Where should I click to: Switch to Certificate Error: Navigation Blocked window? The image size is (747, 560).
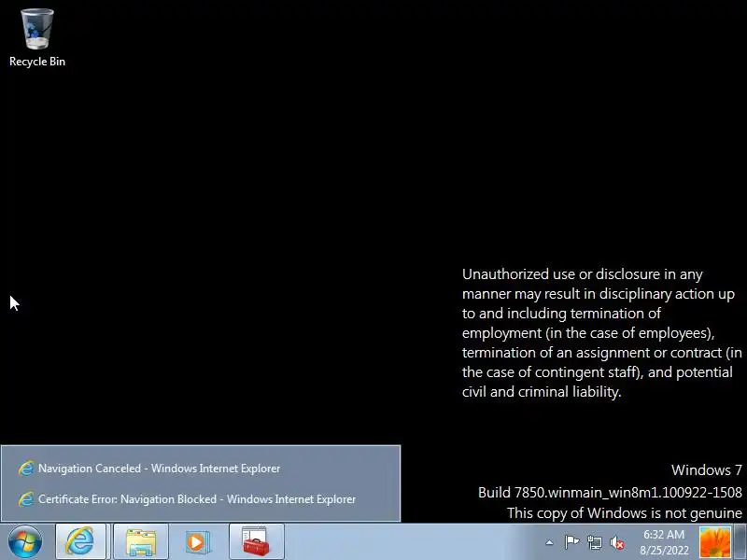pos(200,499)
